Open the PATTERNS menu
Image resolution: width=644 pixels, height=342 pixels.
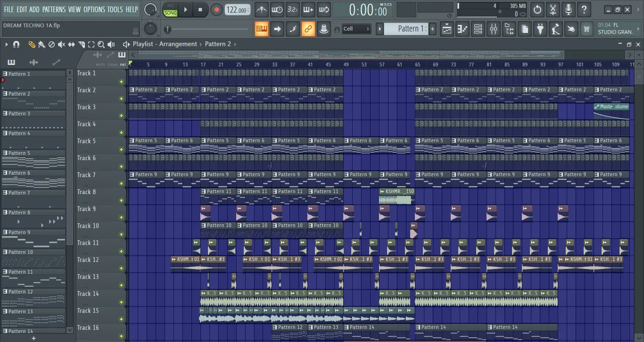pos(54,10)
